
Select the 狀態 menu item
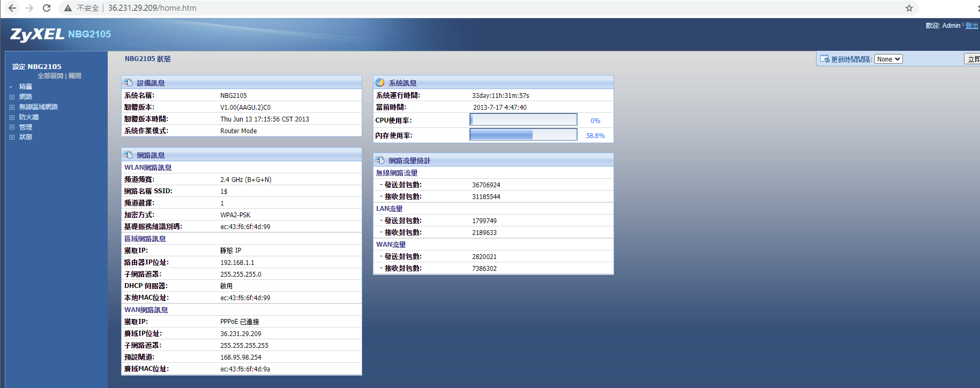point(26,137)
